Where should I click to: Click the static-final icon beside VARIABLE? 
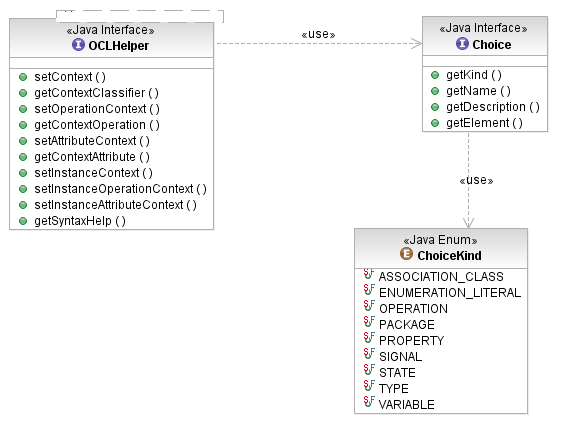pyautogui.click(x=369, y=402)
